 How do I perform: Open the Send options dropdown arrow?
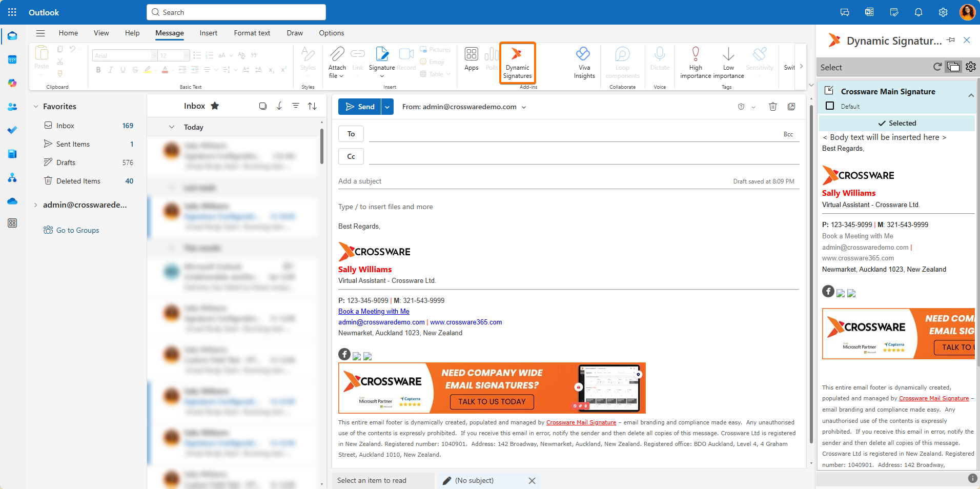click(x=387, y=107)
